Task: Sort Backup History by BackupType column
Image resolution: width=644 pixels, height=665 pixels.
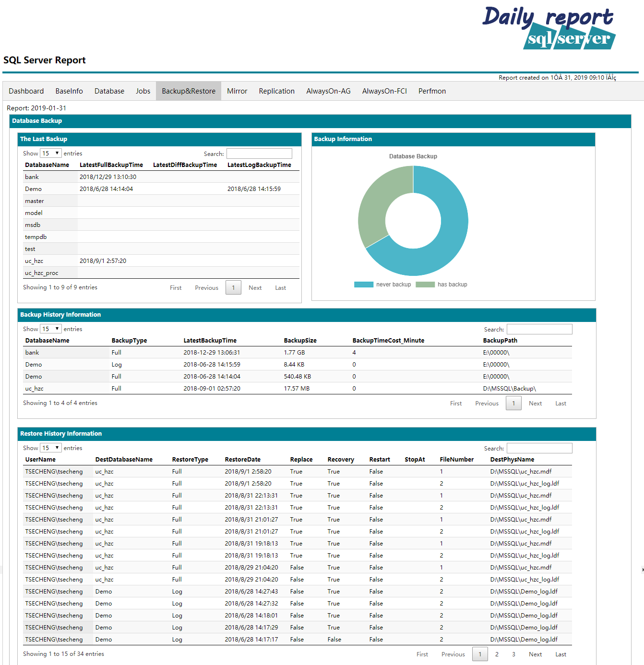Action: (129, 341)
